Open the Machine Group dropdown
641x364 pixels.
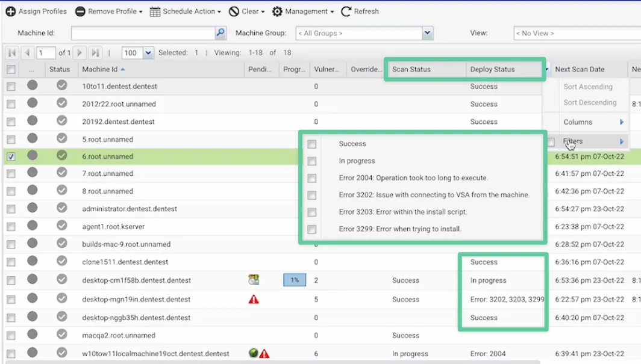(428, 33)
